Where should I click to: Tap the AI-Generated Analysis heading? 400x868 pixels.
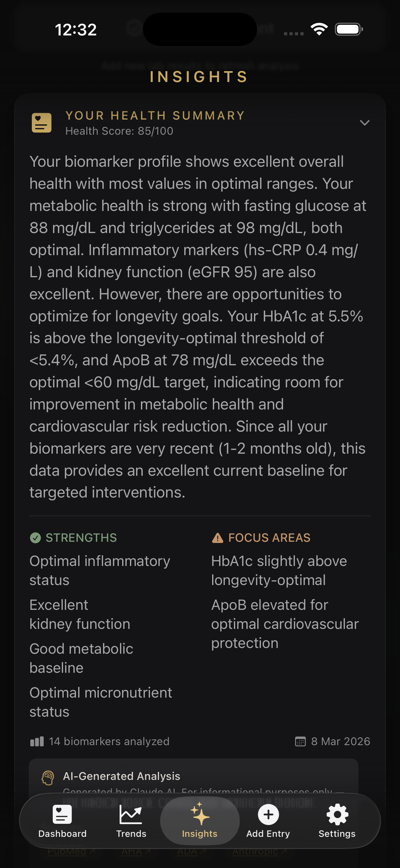(122, 776)
